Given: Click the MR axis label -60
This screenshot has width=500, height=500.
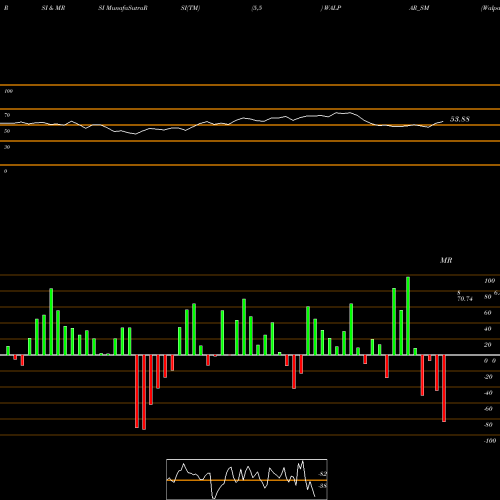Looking at the screenshot, I should 488,409.
